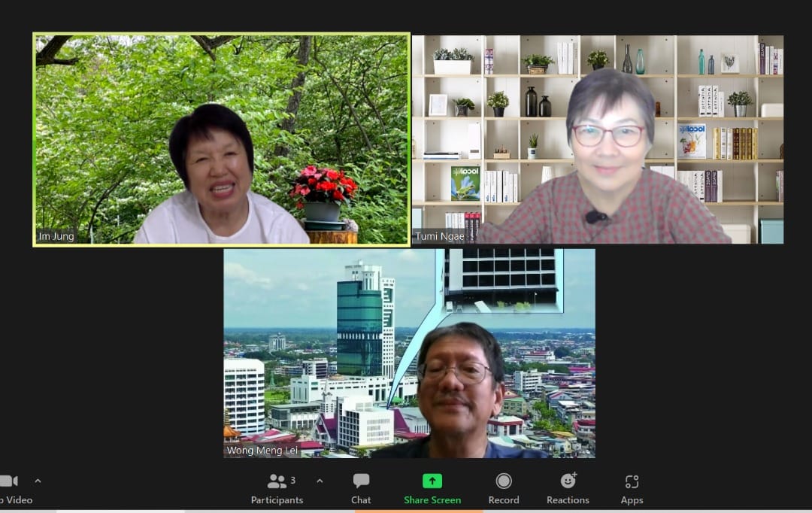Screen dimensions: 812x513
Task: Select the 'Chat' label in toolbar
Action: click(x=361, y=500)
